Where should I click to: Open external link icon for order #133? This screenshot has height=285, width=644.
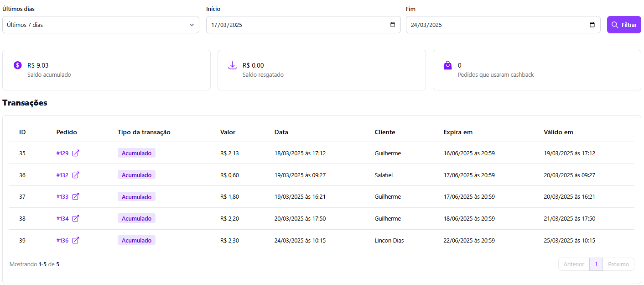point(76,197)
